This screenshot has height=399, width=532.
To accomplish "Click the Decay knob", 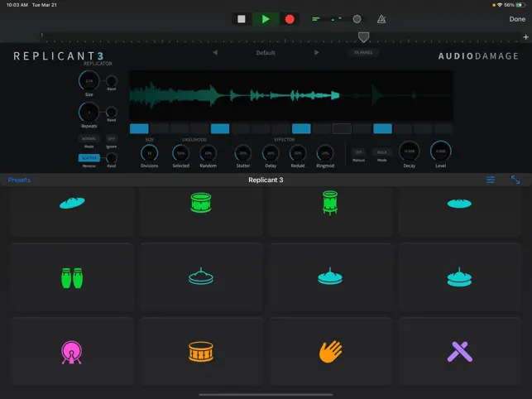I will (x=410, y=151).
